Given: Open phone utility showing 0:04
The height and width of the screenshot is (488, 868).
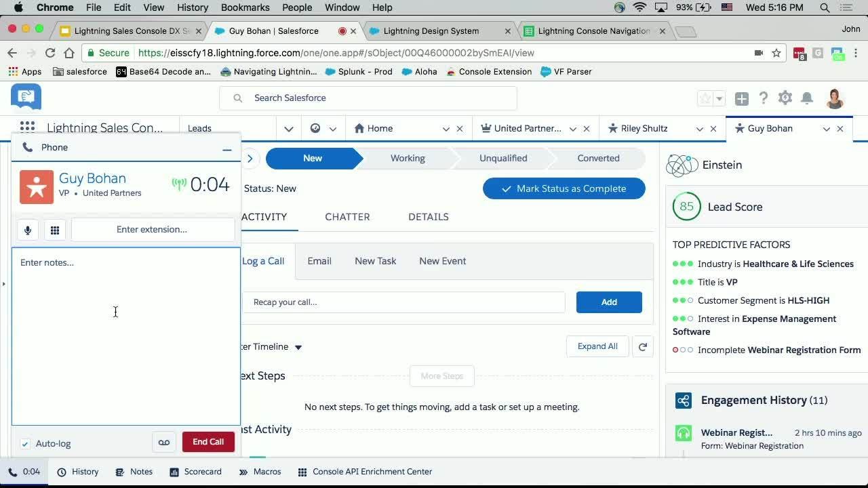Looking at the screenshot, I should [24, 472].
